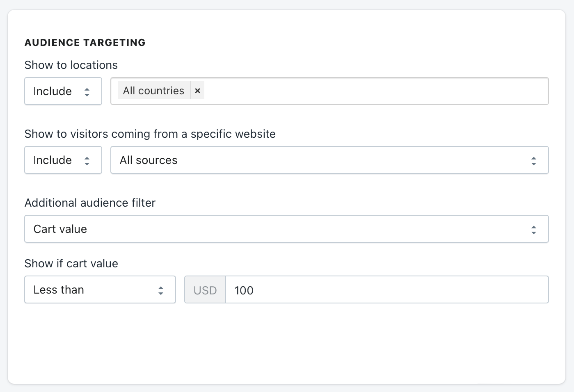Viewport: 574px width, 392px height.
Task: Click the arrows icon on locations Include selector
Action: (x=87, y=92)
